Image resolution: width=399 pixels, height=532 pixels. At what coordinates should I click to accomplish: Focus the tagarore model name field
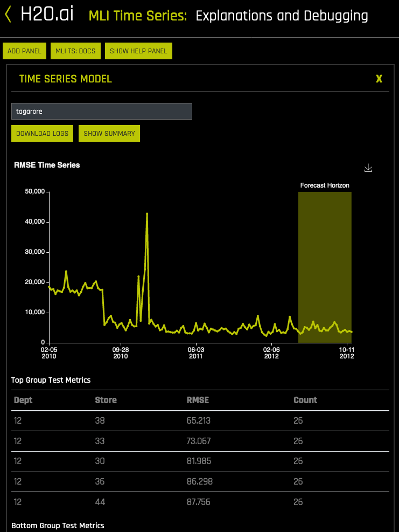coord(102,111)
